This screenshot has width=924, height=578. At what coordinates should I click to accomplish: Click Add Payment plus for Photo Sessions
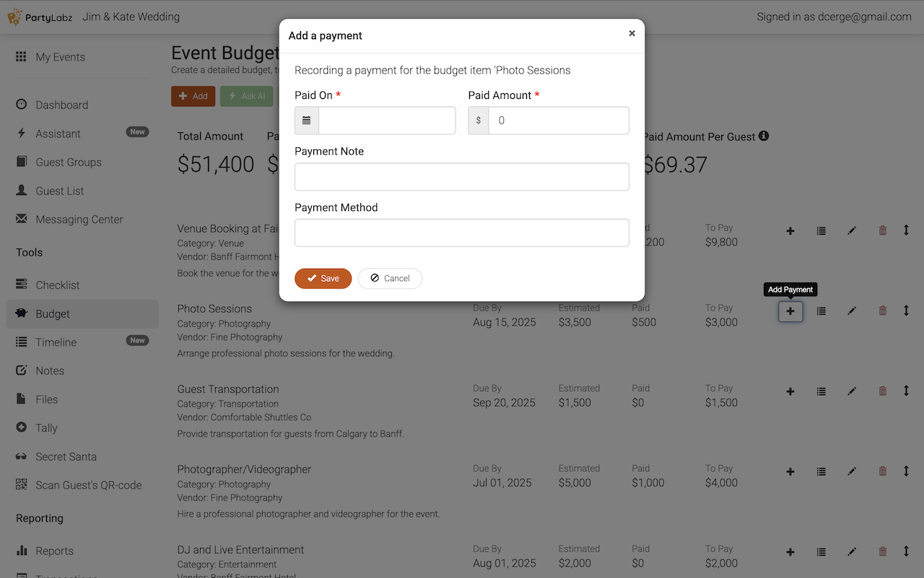coord(790,311)
